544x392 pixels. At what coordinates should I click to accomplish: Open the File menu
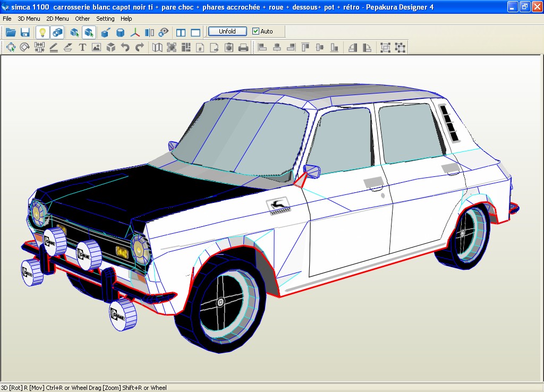(x=7, y=19)
